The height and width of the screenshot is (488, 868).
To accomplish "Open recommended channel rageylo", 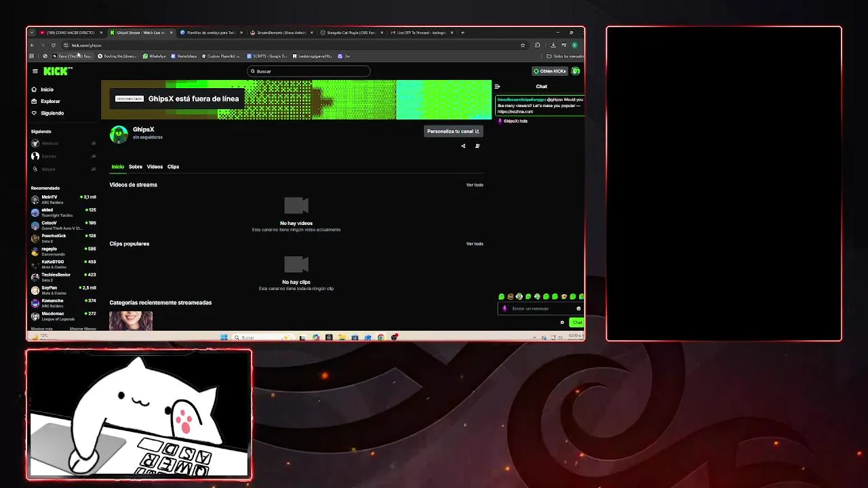I will pos(64,251).
